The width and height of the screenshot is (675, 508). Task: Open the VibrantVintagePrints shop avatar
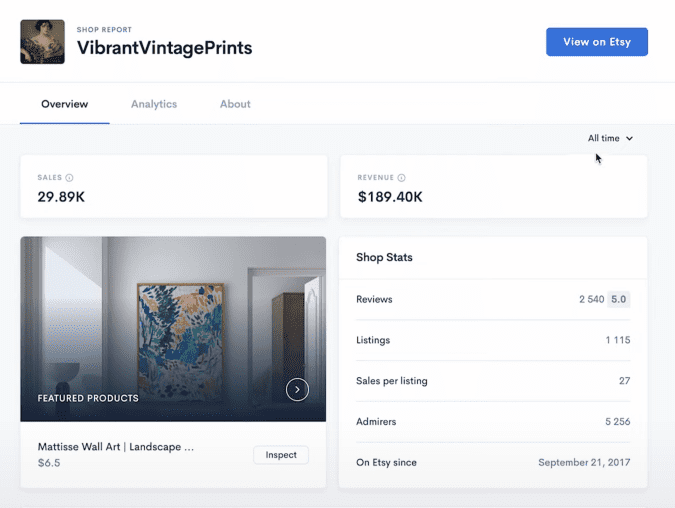(42, 42)
